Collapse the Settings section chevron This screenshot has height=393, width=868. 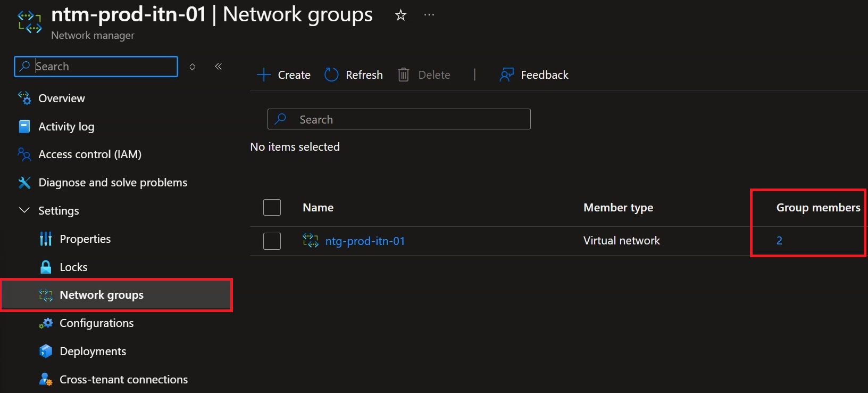[x=24, y=210]
